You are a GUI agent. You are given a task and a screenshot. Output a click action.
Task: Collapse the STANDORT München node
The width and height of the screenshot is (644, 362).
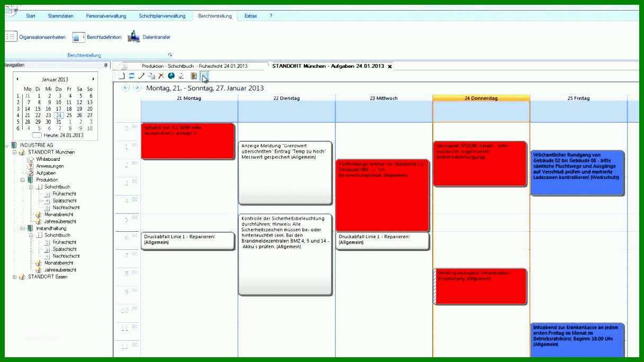click(x=15, y=152)
